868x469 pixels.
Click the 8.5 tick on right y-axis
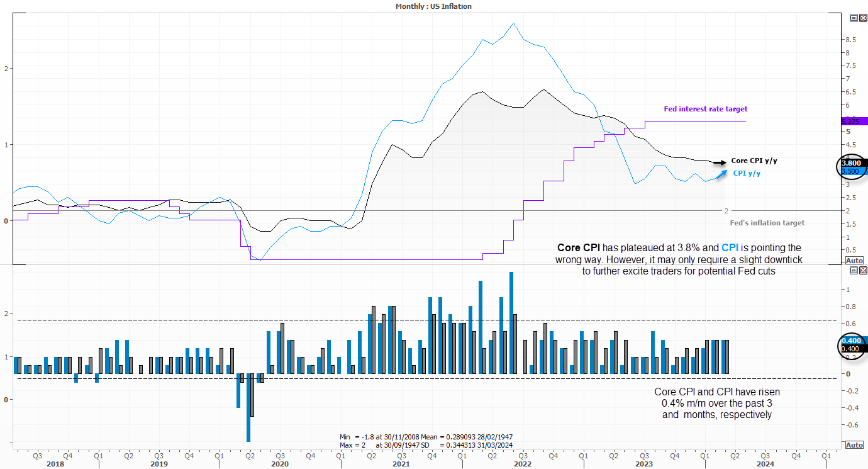(x=852, y=39)
